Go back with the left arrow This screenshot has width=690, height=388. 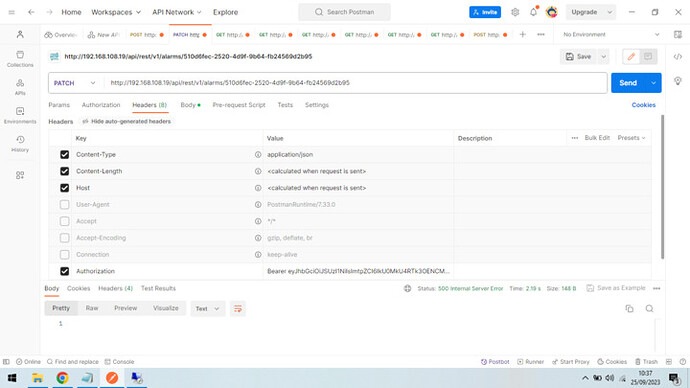point(31,12)
